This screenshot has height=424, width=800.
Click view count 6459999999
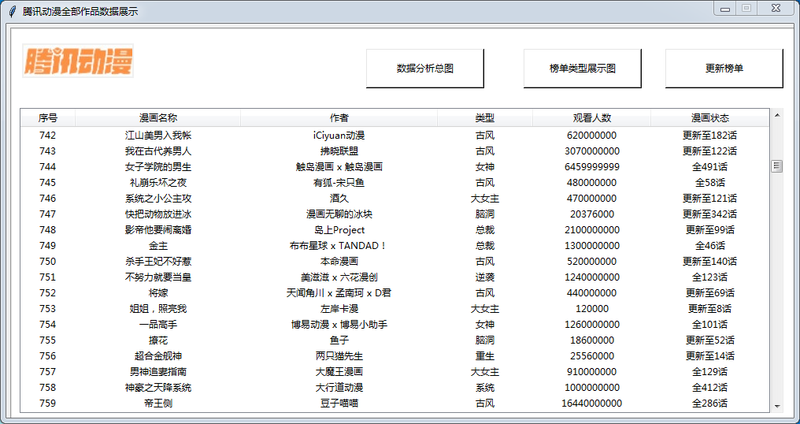pos(592,167)
